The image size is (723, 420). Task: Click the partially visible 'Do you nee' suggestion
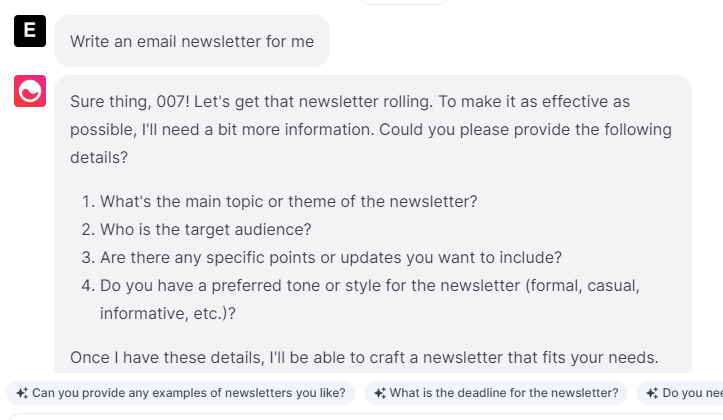click(x=692, y=393)
